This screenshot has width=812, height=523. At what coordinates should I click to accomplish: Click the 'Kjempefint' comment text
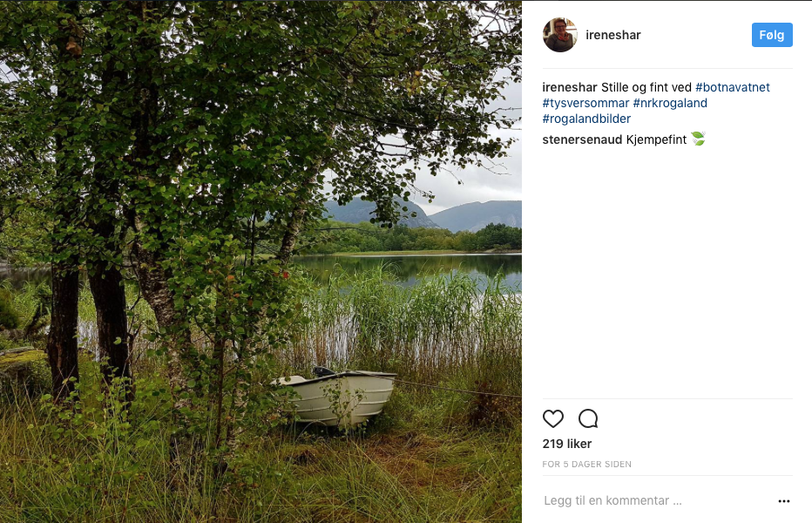point(656,139)
